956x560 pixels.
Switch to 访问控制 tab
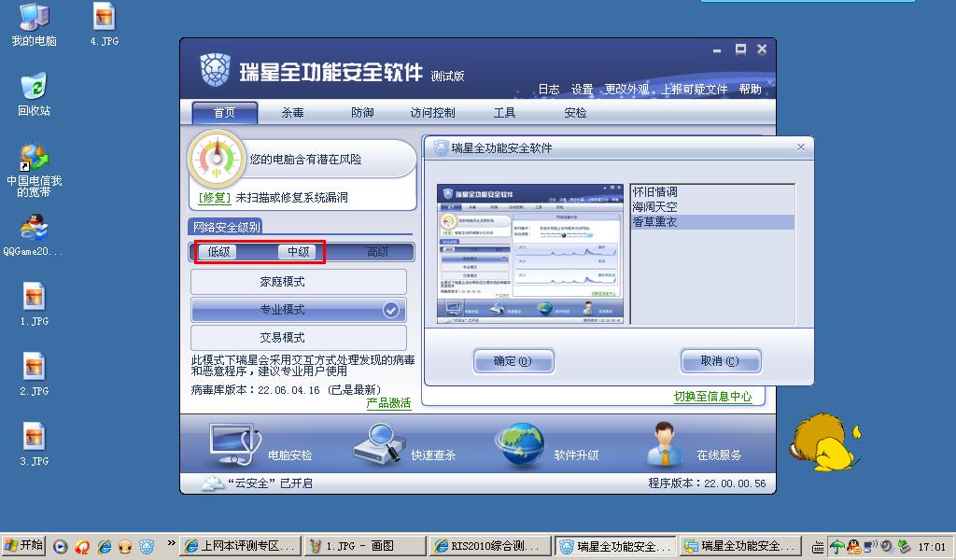432,113
